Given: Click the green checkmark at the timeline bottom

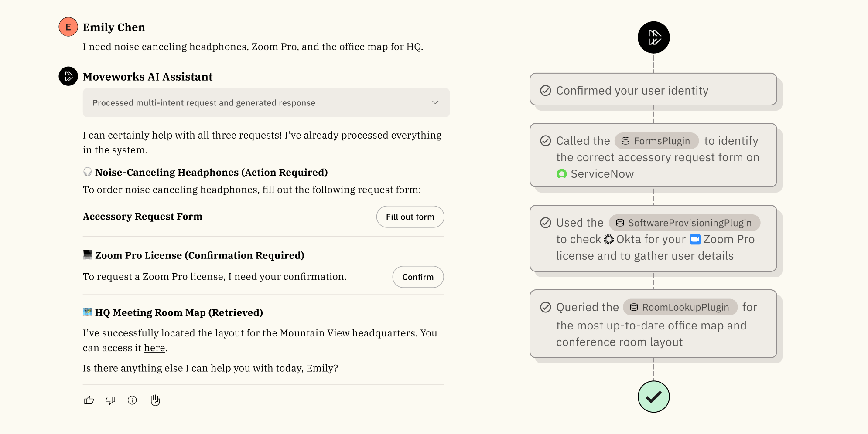Looking at the screenshot, I should tap(653, 397).
